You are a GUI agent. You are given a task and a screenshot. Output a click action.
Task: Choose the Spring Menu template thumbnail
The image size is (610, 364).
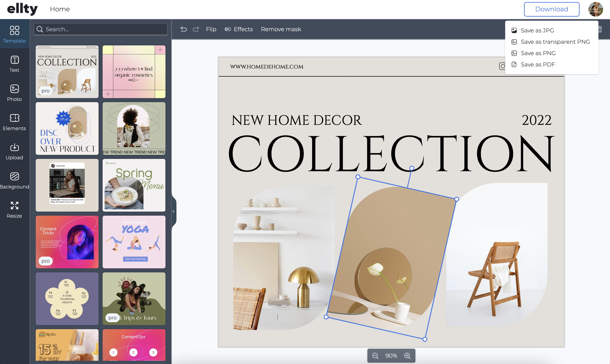click(134, 185)
